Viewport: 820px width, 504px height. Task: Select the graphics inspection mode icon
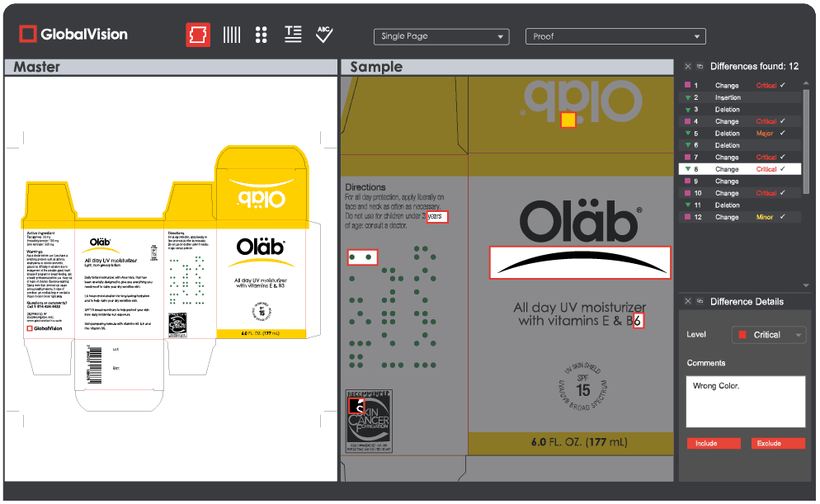(198, 35)
